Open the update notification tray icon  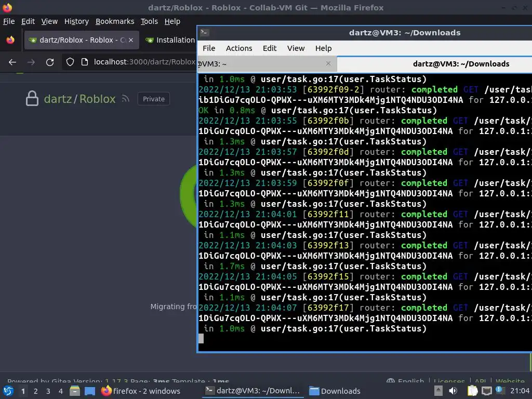pyautogui.click(x=499, y=390)
